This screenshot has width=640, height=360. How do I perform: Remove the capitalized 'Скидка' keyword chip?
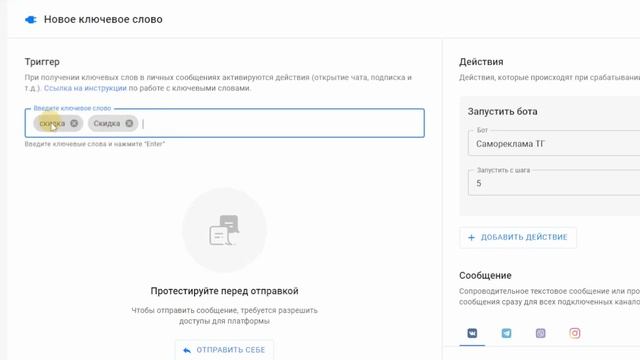click(x=129, y=123)
